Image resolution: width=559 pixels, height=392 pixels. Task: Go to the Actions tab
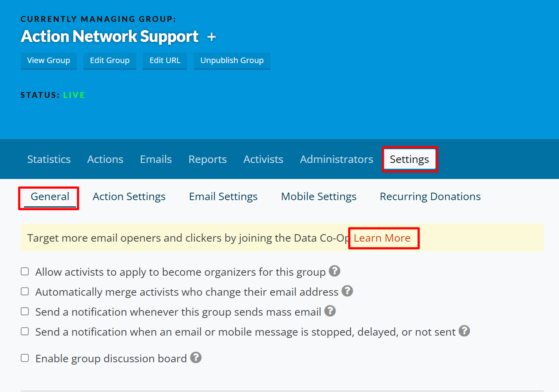[x=105, y=159]
